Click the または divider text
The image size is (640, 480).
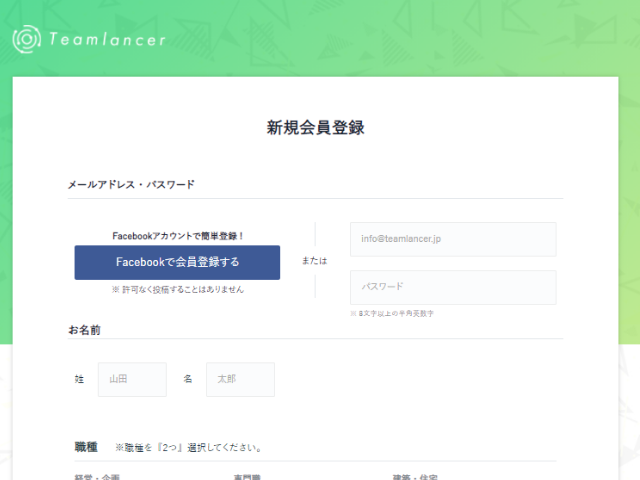click(314, 261)
